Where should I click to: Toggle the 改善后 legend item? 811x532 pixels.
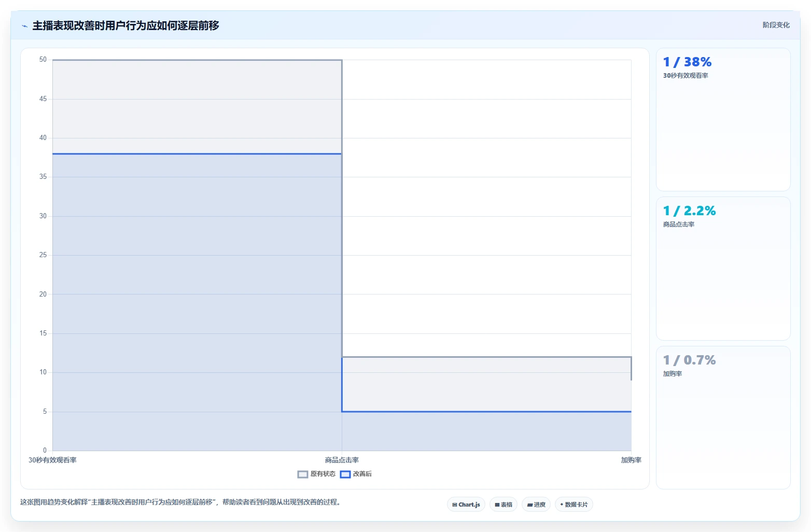[356, 474]
